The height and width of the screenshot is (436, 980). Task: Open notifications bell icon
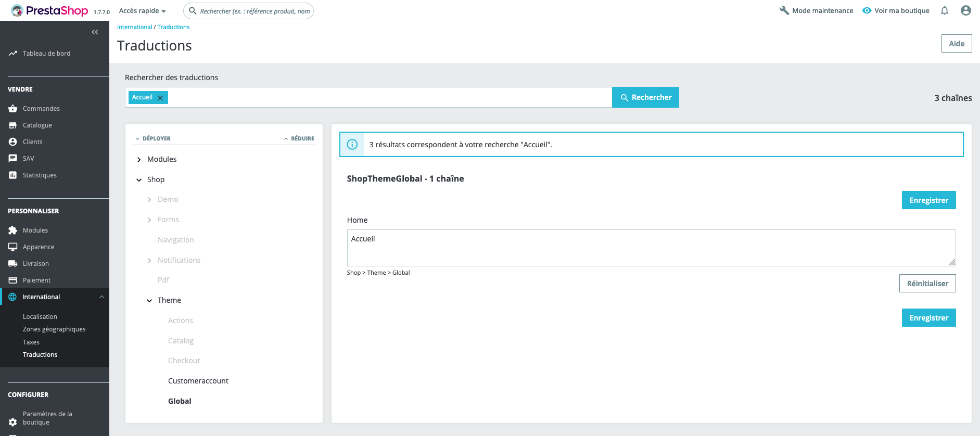pyautogui.click(x=945, y=10)
